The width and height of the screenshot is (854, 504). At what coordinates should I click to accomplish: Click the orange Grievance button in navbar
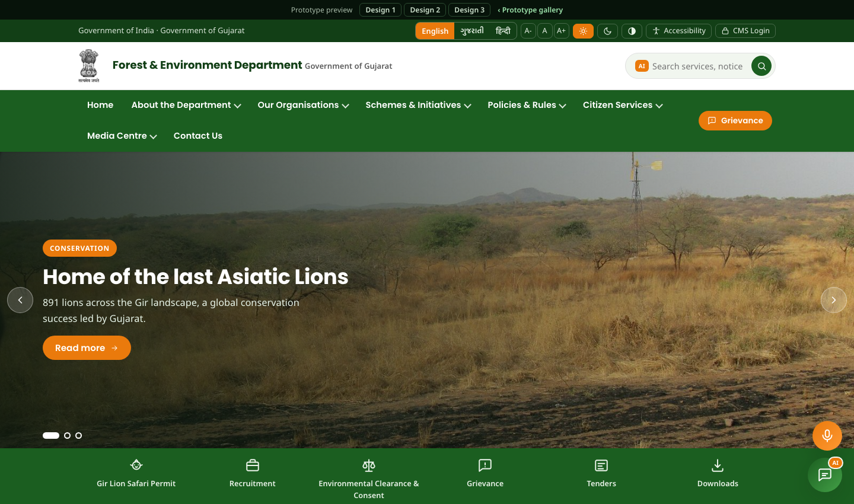pyautogui.click(x=735, y=120)
